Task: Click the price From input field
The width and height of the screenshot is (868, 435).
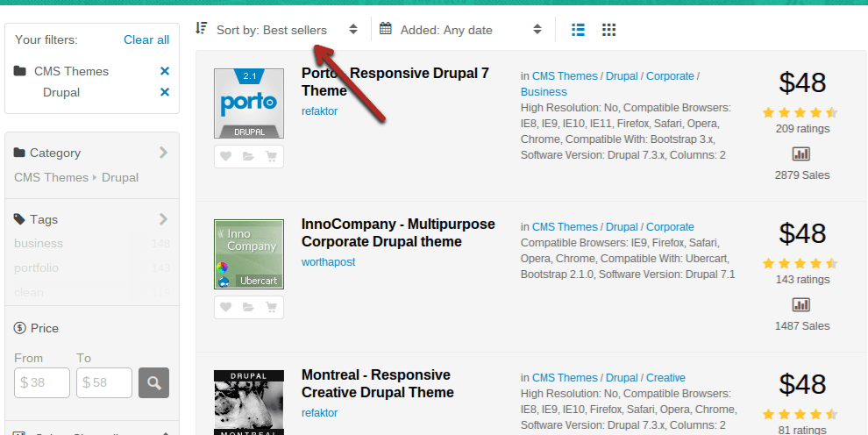Action: tap(42, 382)
